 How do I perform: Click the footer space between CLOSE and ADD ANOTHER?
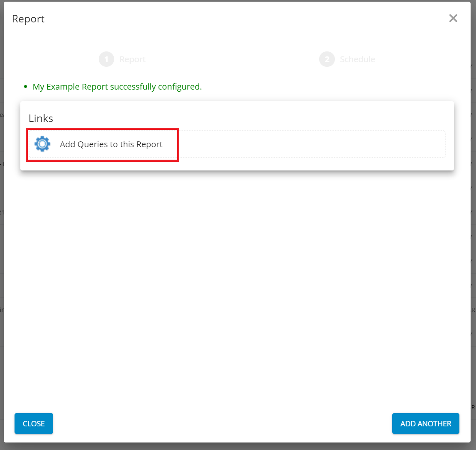222,423
